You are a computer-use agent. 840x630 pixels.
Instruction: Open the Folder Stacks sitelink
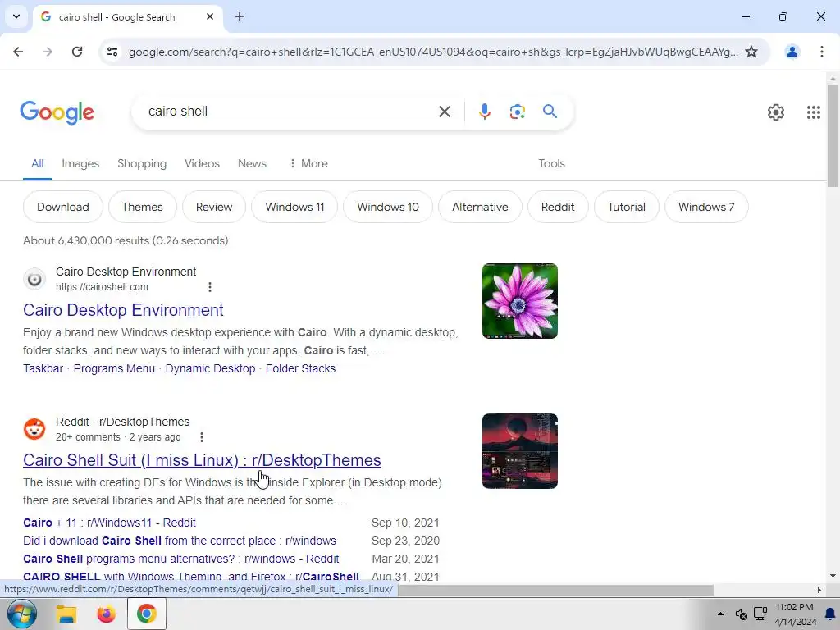300,368
